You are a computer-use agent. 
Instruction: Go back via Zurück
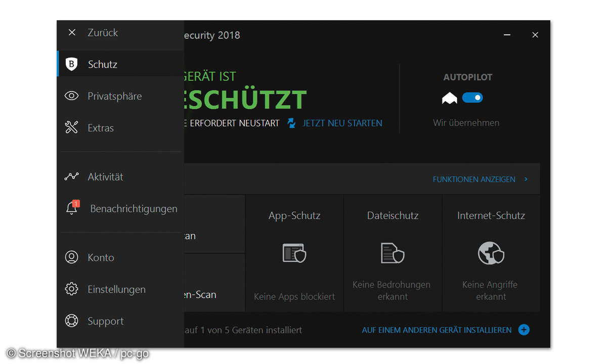tap(103, 32)
